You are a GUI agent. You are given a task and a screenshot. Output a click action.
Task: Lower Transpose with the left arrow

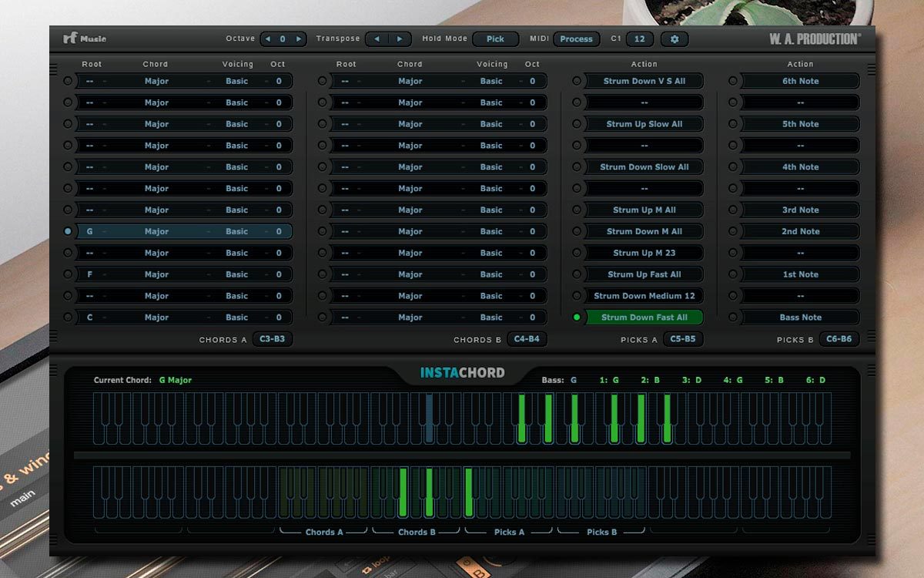pyautogui.click(x=377, y=39)
